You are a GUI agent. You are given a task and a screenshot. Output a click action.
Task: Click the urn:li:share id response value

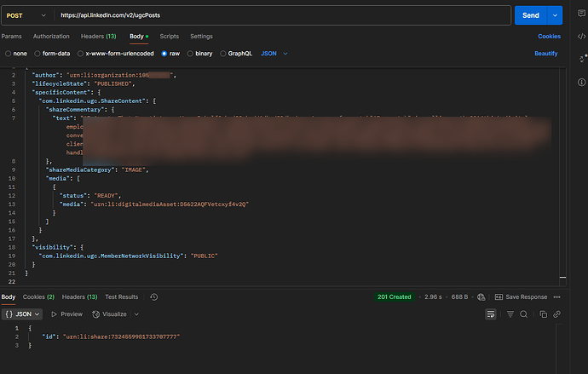tap(122, 337)
